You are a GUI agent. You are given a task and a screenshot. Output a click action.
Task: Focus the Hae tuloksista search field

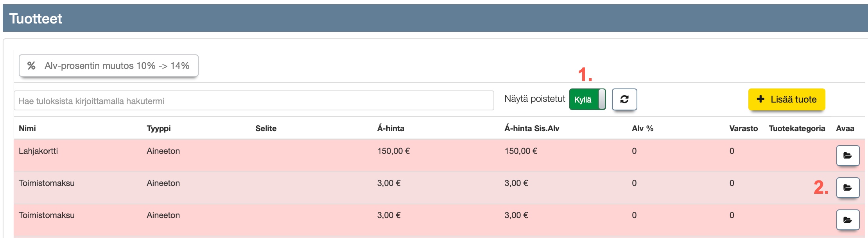click(254, 101)
